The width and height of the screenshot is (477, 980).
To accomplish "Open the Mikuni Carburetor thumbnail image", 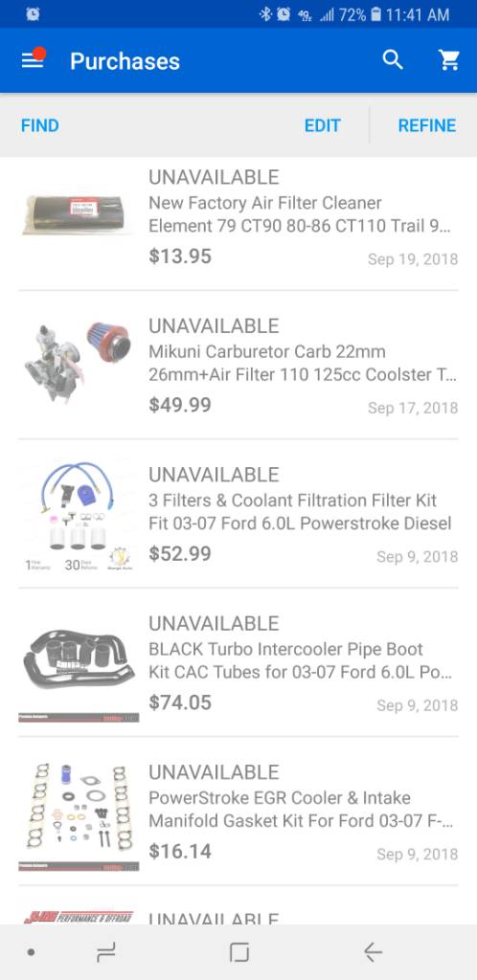I will point(79,363).
